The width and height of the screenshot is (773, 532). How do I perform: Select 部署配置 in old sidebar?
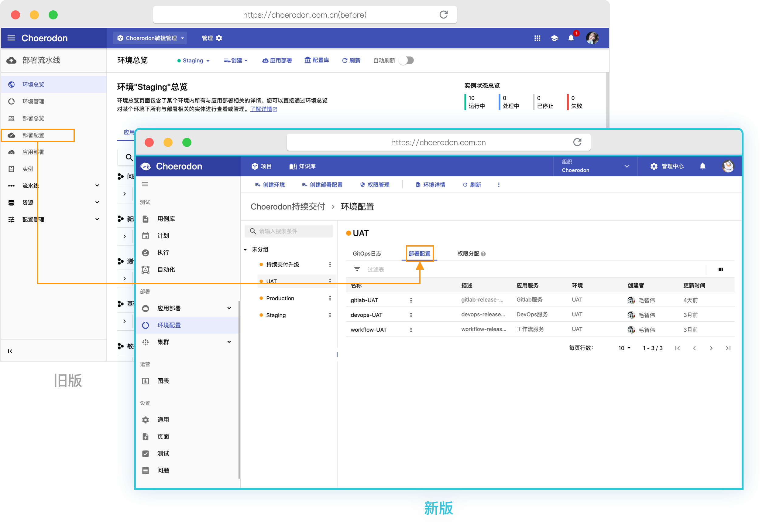(38, 135)
